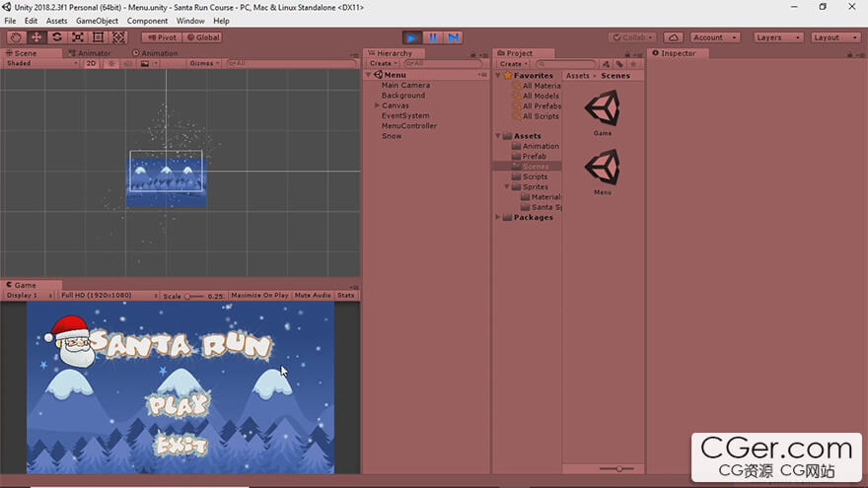Screen dimensions: 868x488
Task: Expand the Packages folder
Action: (x=498, y=218)
